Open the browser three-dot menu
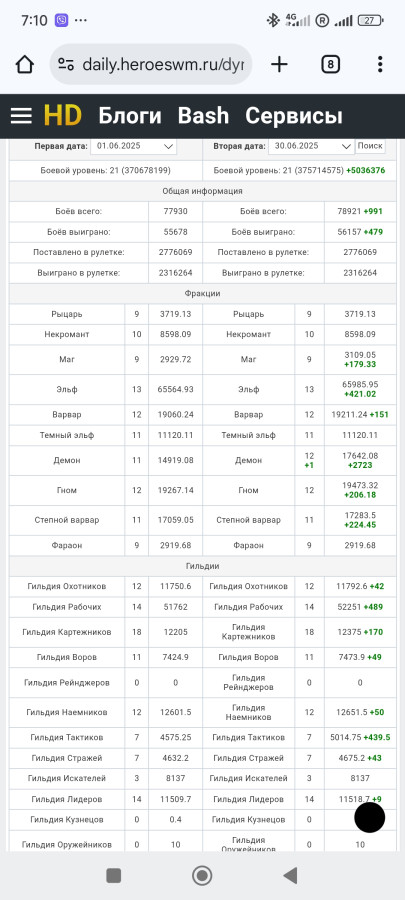This screenshot has height=900, width=405. coord(380,64)
